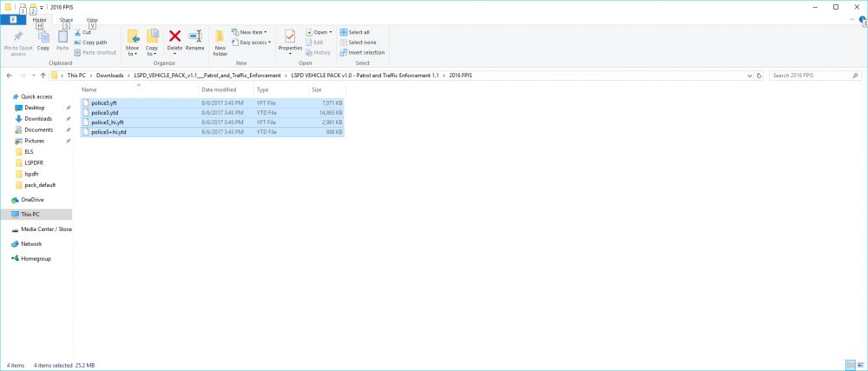The height and width of the screenshot is (371, 868).
Task: Click Downloads in address breadcrumb
Action: point(110,76)
